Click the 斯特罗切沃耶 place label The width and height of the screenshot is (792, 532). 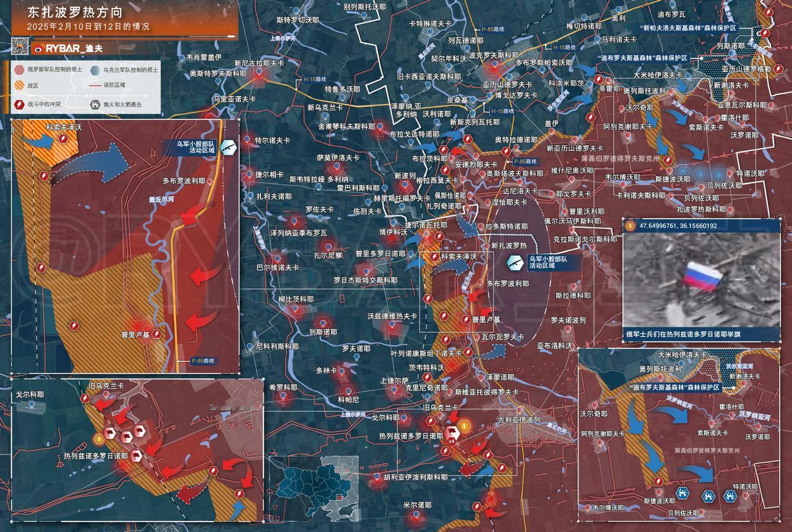297,20
